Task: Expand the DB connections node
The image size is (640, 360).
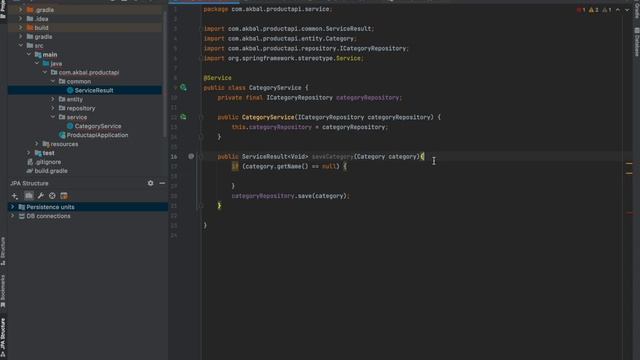Action: [x=13, y=216]
